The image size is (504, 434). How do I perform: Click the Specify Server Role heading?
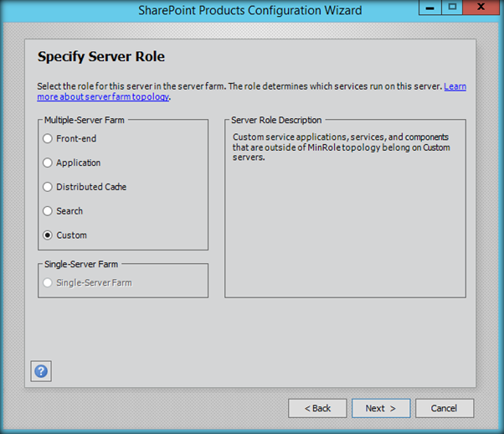[x=101, y=57]
